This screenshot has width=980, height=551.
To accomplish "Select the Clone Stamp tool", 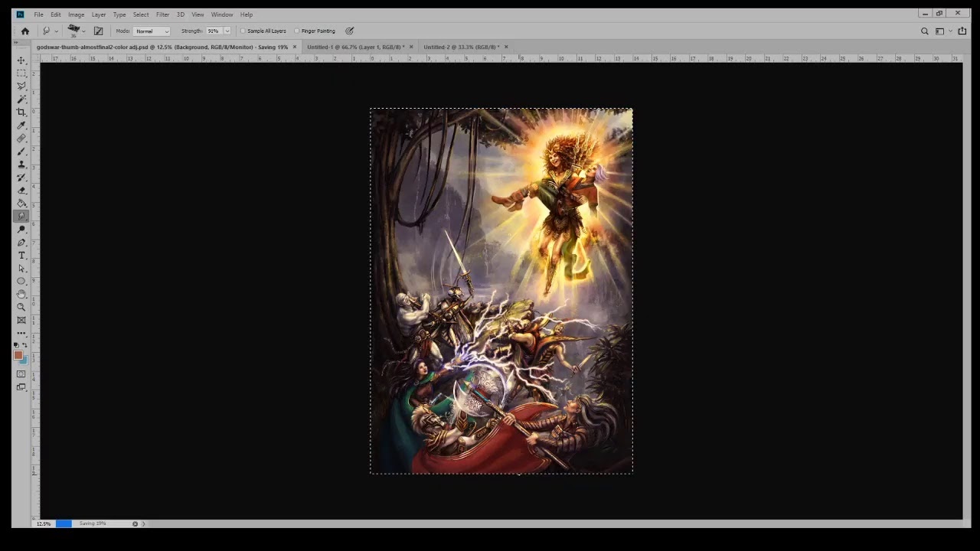I will (x=21, y=165).
